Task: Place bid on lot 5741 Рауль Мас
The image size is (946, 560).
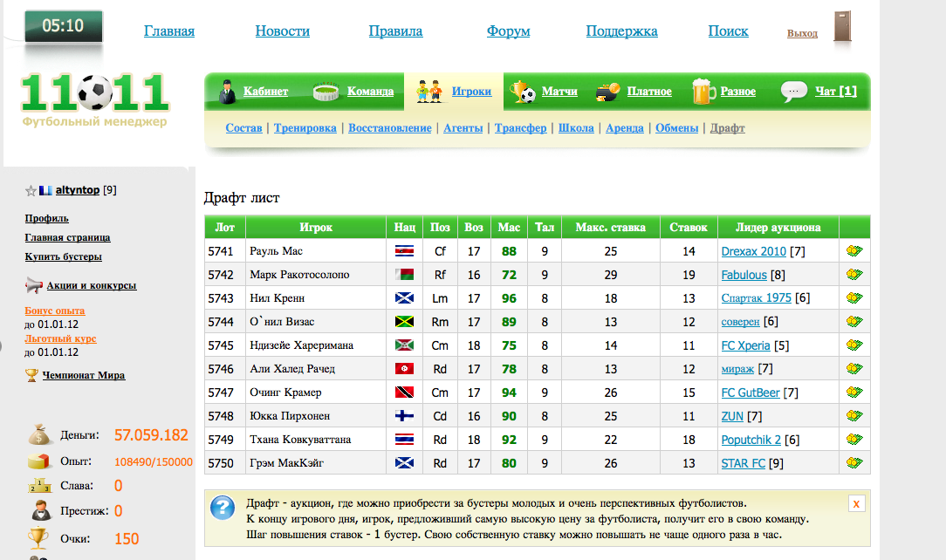Action: tap(854, 250)
